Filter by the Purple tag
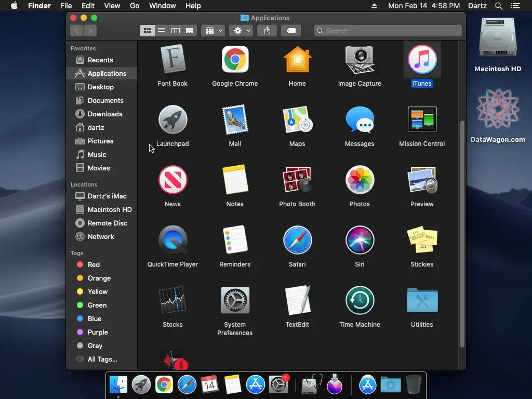 (x=101, y=332)
